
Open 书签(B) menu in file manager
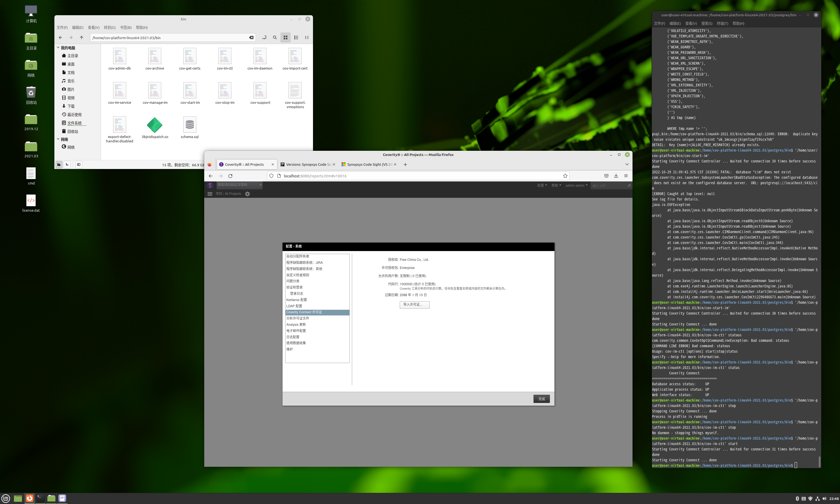pos(126,27)
